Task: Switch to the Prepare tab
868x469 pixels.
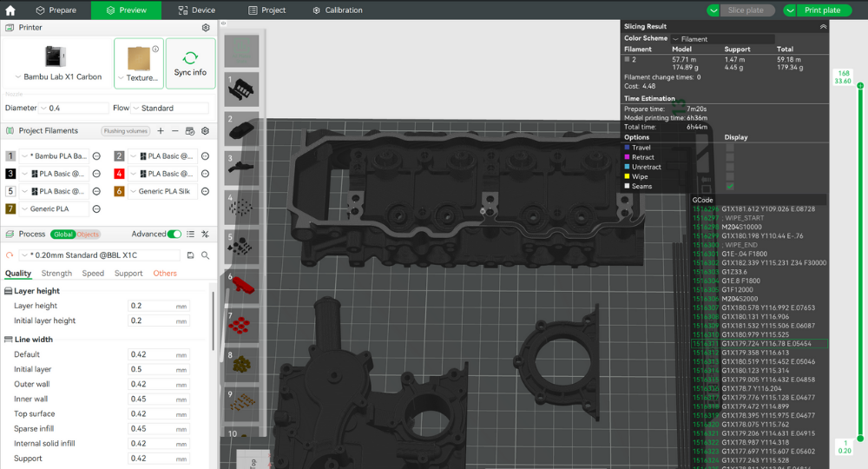Action: [x=57, y=10]
